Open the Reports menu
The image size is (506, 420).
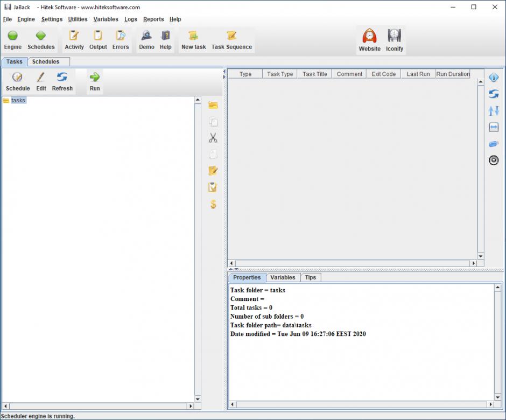[153, 19]
